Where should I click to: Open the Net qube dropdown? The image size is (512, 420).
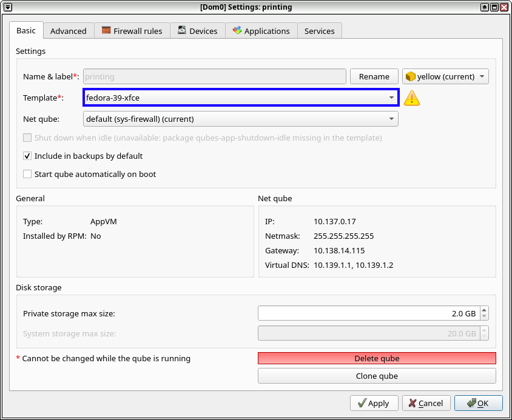tap(241, 119)
